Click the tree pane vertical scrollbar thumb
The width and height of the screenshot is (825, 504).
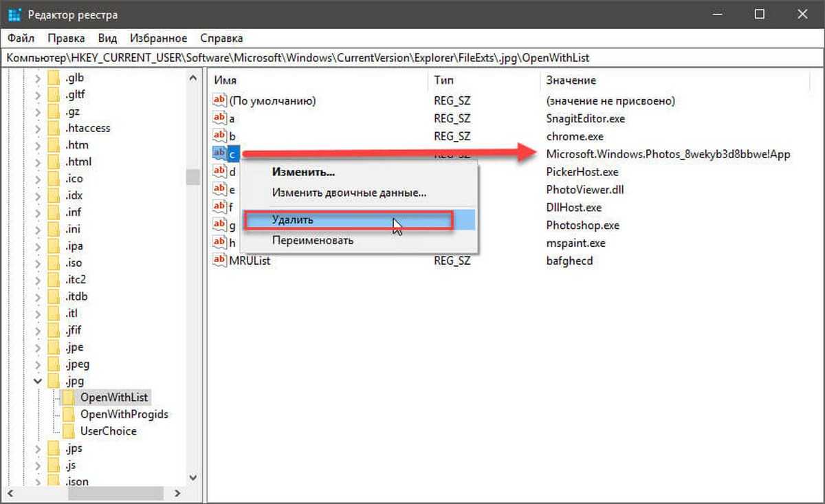click(193, 177)
